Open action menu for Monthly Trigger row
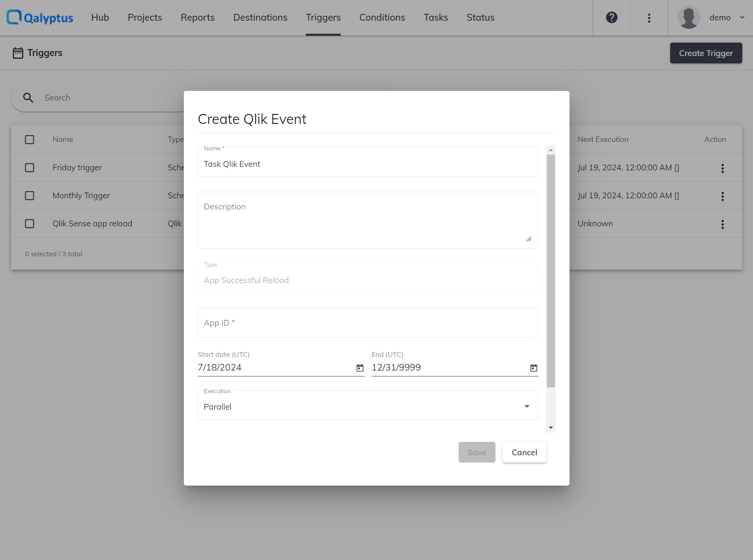This screenshot has height=560, width=753. [723, 196]
